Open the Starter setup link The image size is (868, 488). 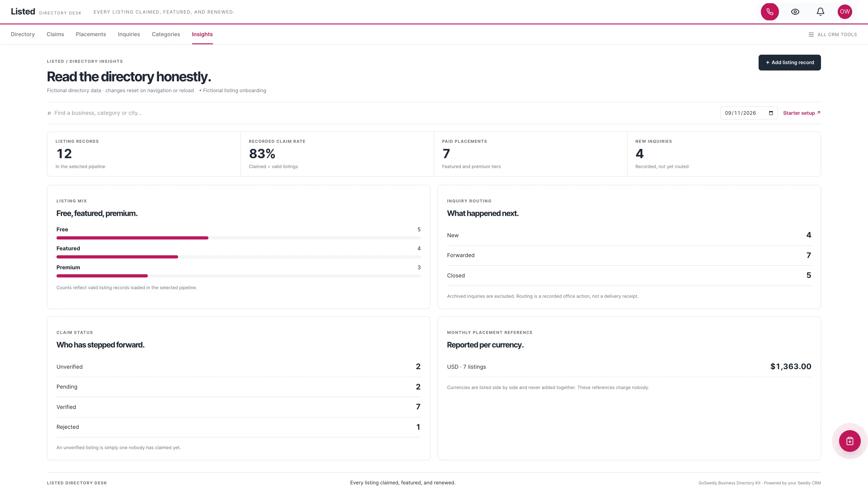801,113
